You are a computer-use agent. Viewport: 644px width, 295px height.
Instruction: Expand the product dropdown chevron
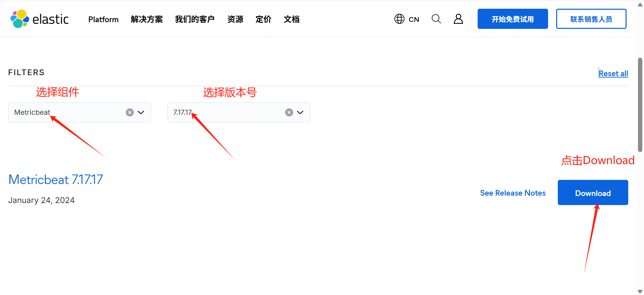141,112
